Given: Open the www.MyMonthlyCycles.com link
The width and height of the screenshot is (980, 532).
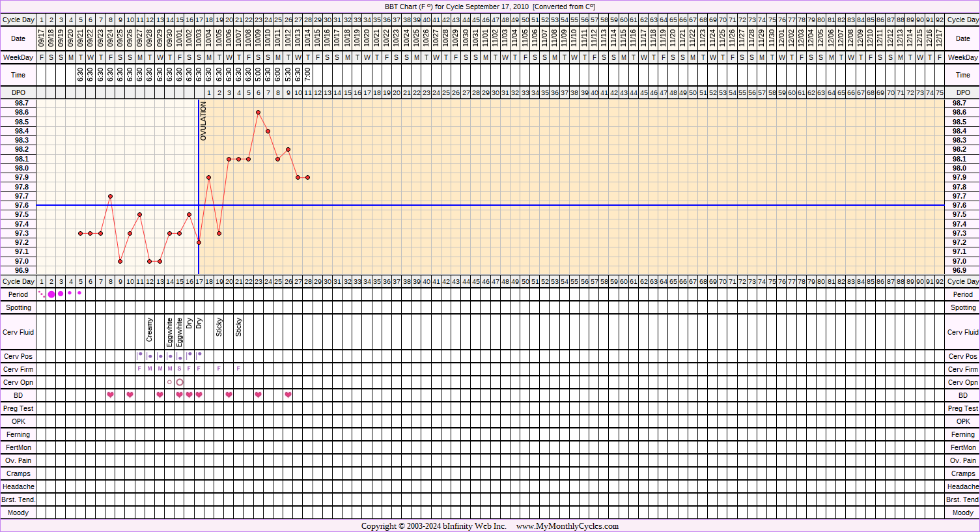Looking at the screenshot, I should pyautogui.click(x=567, y=526).
